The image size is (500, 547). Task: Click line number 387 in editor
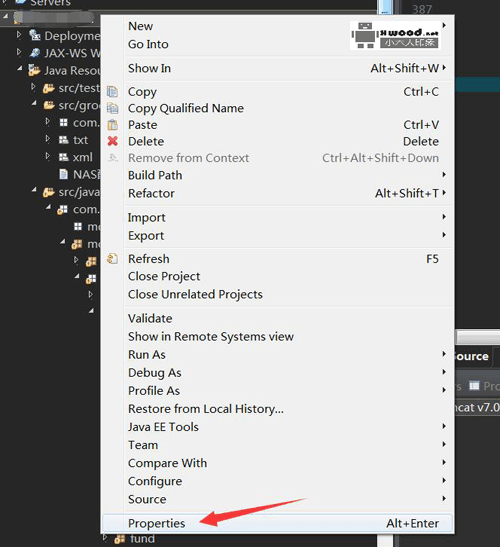pyautogui.click(x=422, y=9)
